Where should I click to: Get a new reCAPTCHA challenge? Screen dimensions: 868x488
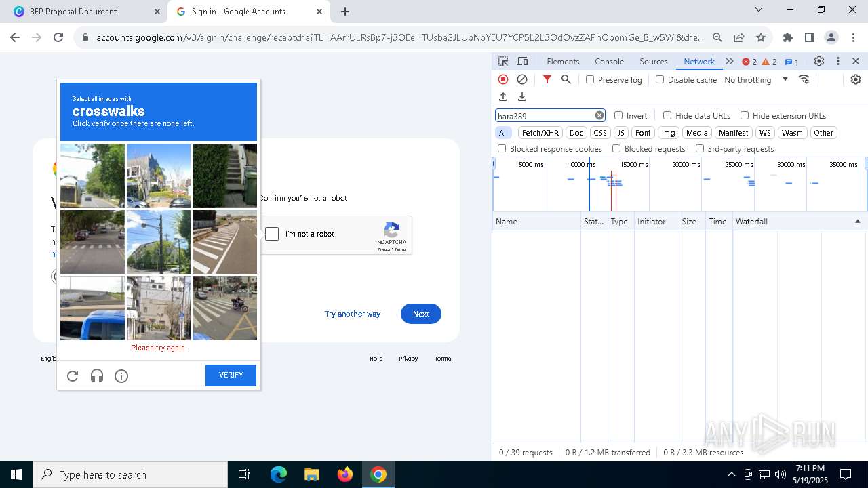[73, 375]
